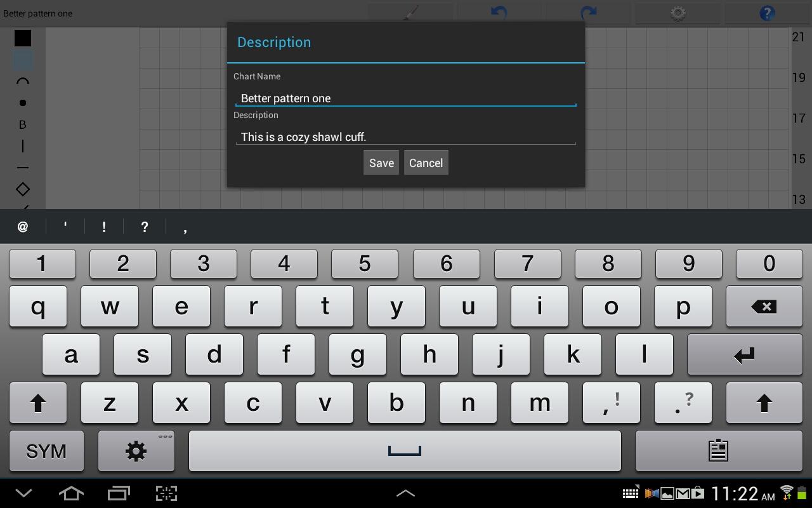Save the chart description

click(381, 163)
